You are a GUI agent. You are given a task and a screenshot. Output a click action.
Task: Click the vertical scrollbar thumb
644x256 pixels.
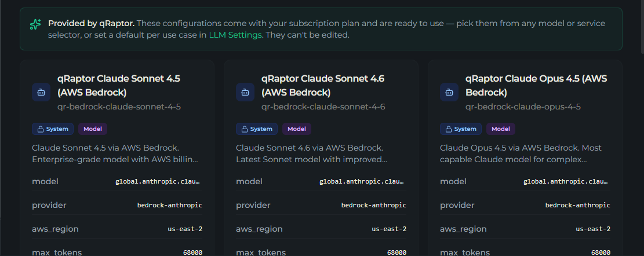click(642, 27)
